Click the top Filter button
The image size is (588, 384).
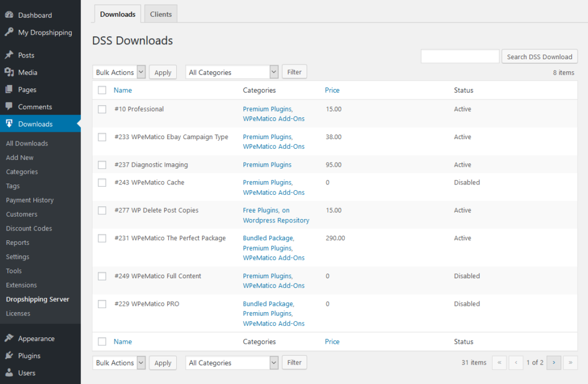click(x=294, y=72)
